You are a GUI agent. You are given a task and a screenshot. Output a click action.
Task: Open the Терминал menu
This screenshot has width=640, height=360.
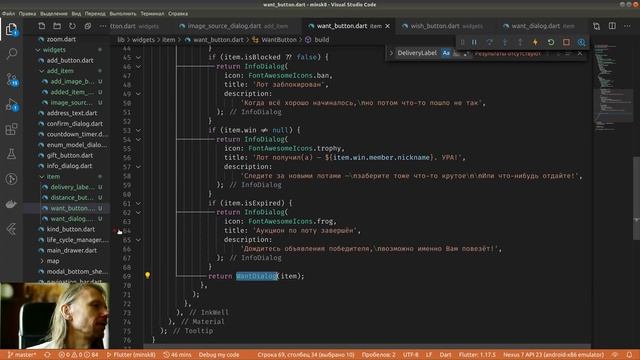click(x=152, y=13)
